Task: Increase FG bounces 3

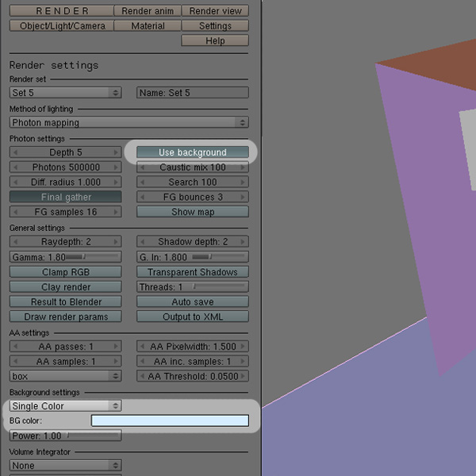Action: pos(243,197)
